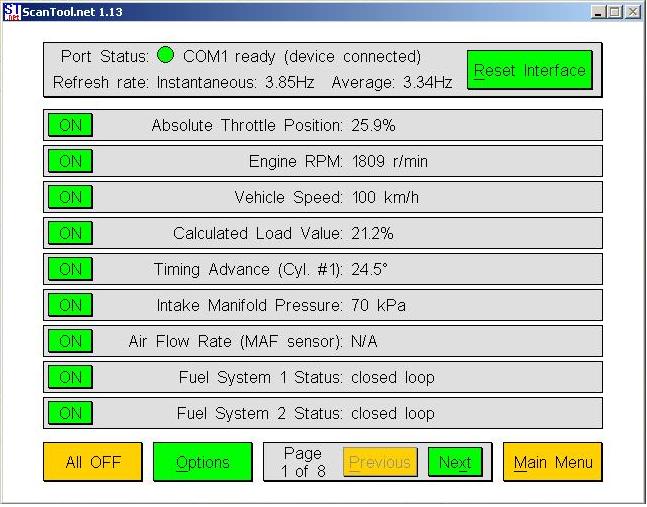647x507 pixels.
Task: Click the ScanTool.net title bar icon
Action: click(x=12, y=12)
